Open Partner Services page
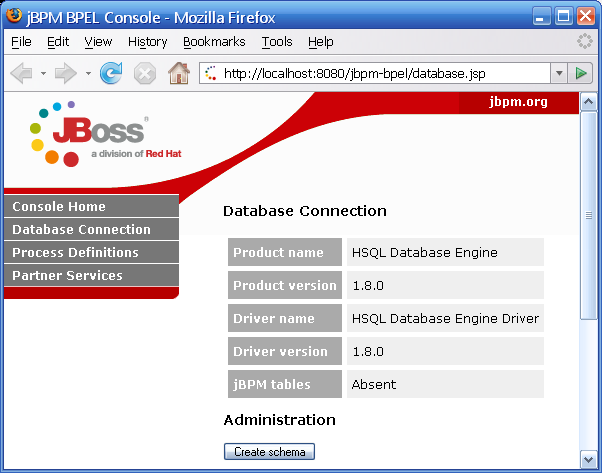 pos(91,275)
